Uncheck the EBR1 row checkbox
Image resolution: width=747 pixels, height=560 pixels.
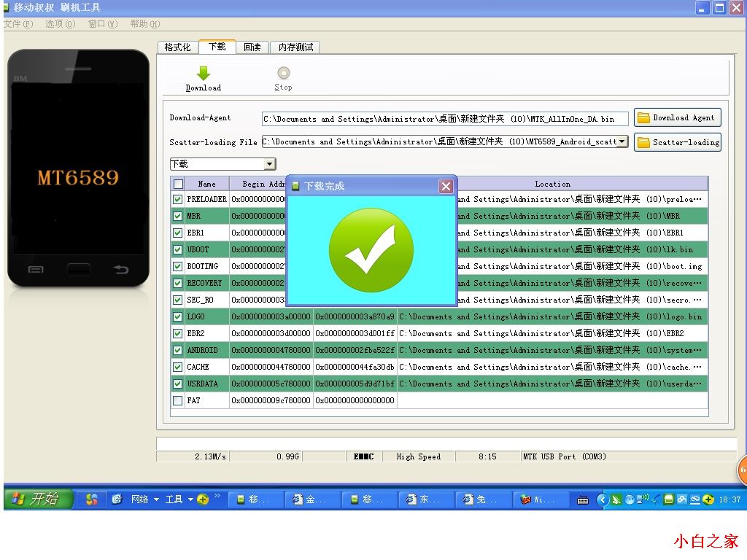pyautogui.click(x=178, y=233)
